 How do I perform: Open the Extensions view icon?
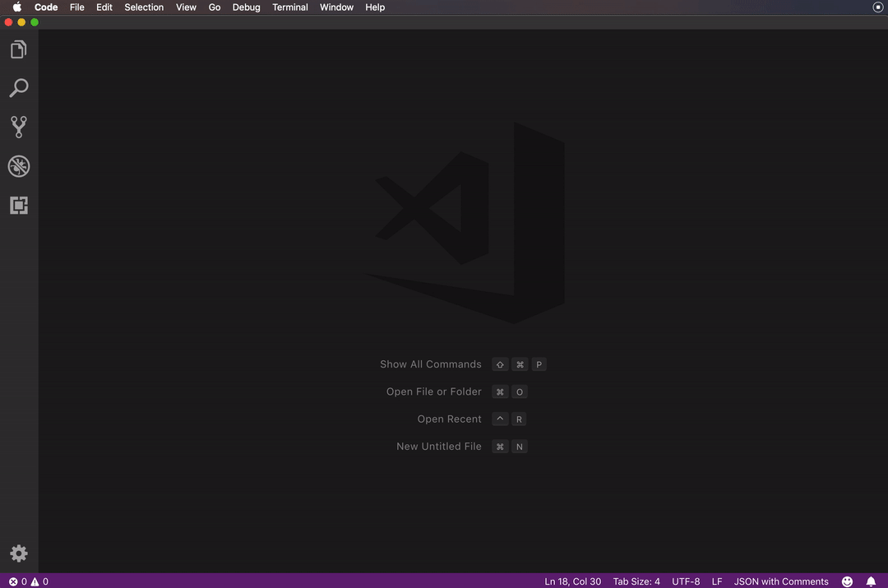coord(19,205)
